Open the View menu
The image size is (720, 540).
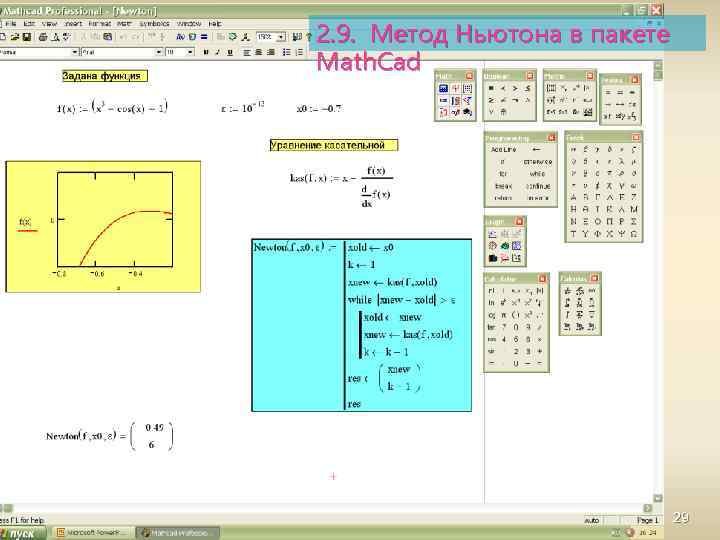49,23
